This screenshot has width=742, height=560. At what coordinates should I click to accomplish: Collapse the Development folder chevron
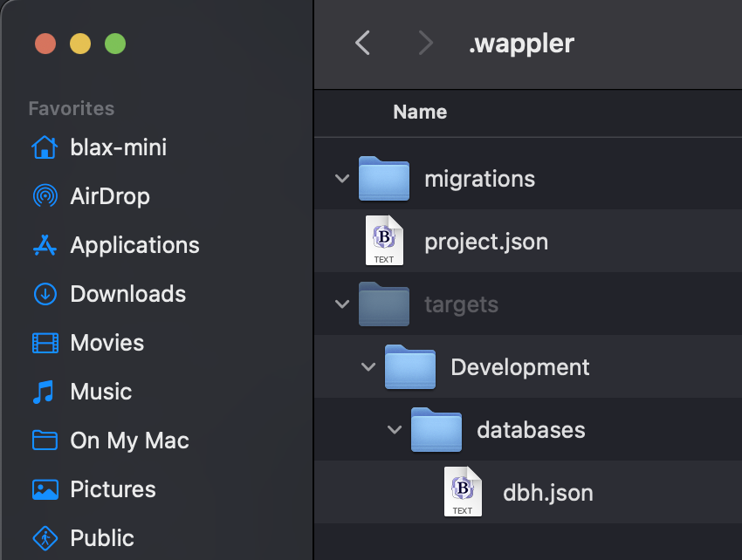[368, 366]
